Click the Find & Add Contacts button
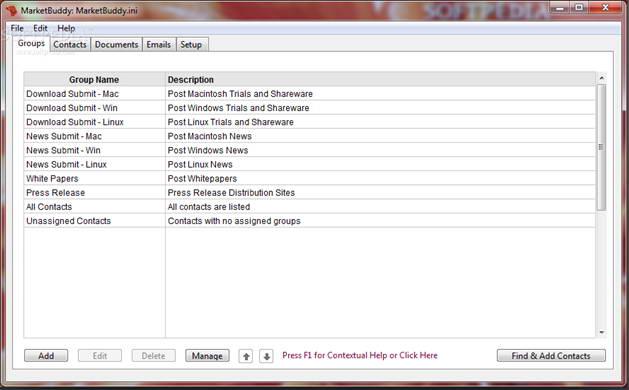The image size is (629, 390). coord(551,356)
